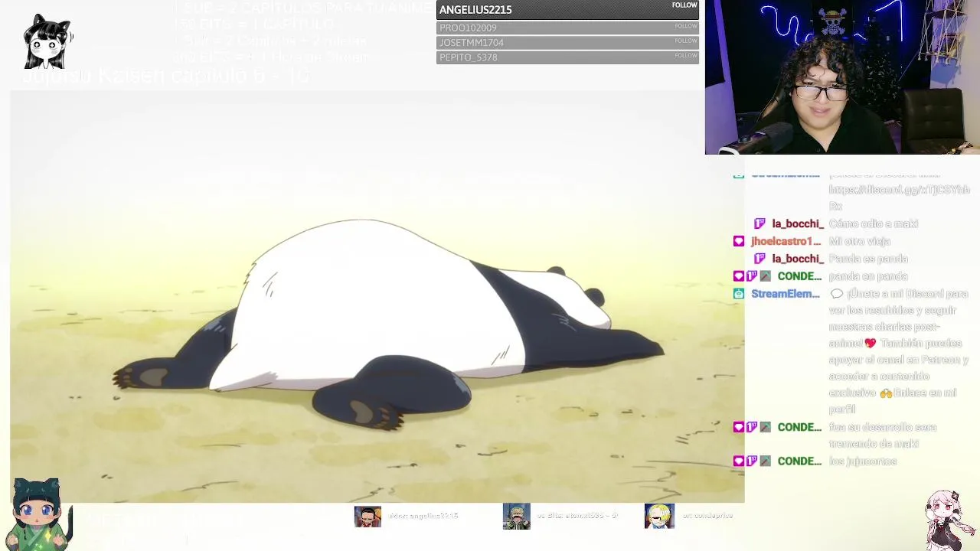The image size is (980, 551).
Task: Click chat message 'Panda es panda'
Action: [868, 259]
